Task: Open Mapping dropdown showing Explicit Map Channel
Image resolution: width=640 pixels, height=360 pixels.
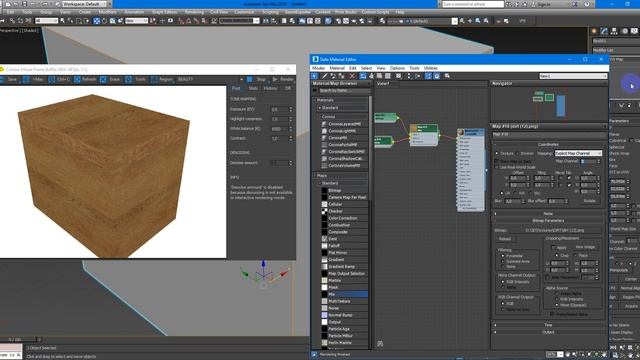Action: pos(578,153)
